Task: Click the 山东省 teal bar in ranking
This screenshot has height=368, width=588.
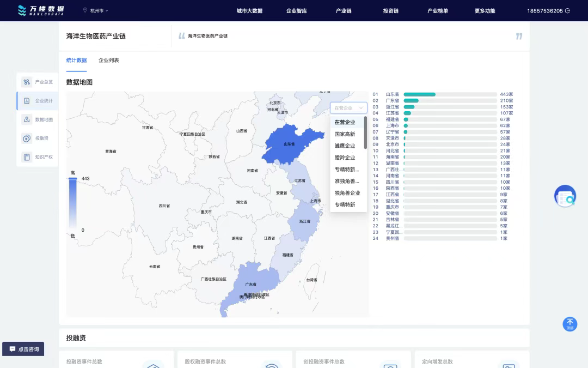Action: (420, 94)
